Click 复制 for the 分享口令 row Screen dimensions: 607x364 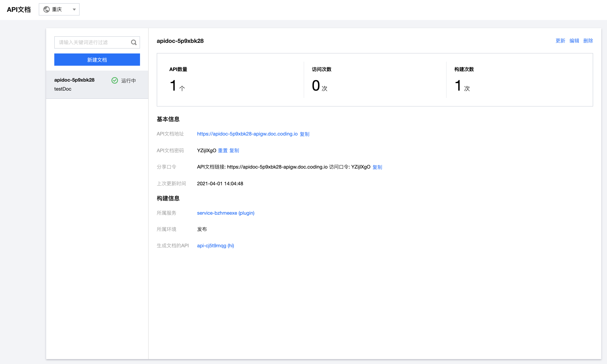[x=377, y=167]
